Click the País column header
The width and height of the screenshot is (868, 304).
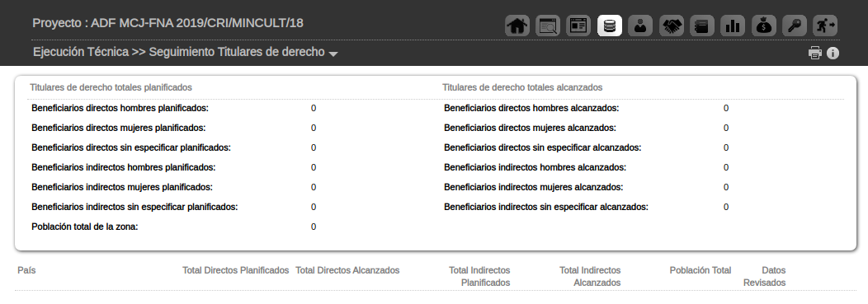[26, 270]
